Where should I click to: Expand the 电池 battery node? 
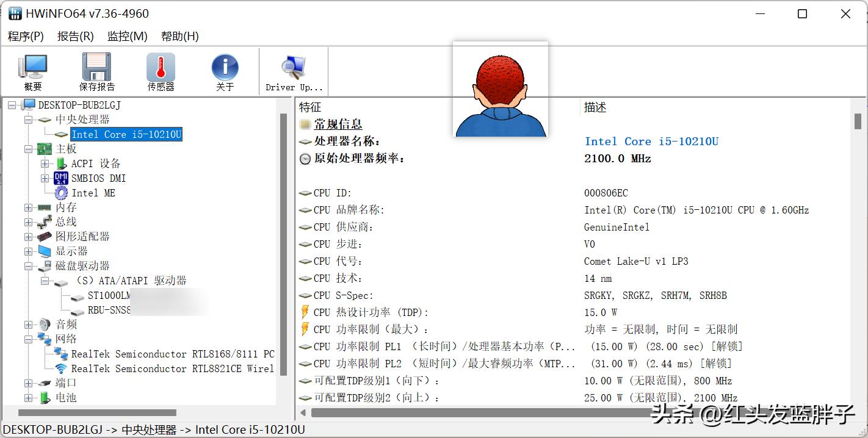pos(27,398)
